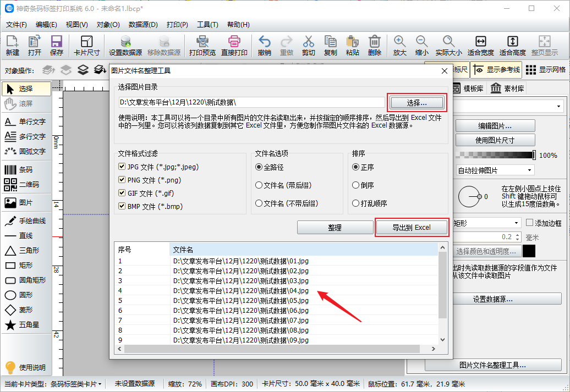Select the 二维码 QR code tool
Screen dimensions: 570x392
(x=26, y=185)
